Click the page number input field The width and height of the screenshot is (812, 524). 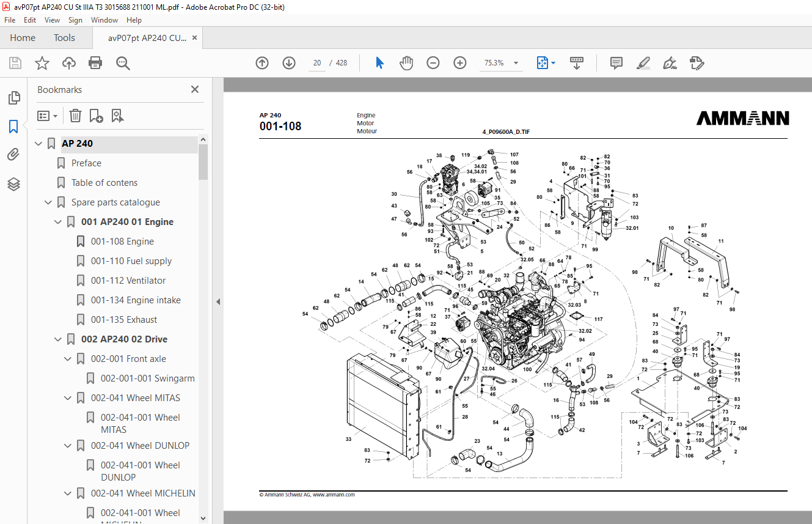pyautogui.click(x=316, y=63)
